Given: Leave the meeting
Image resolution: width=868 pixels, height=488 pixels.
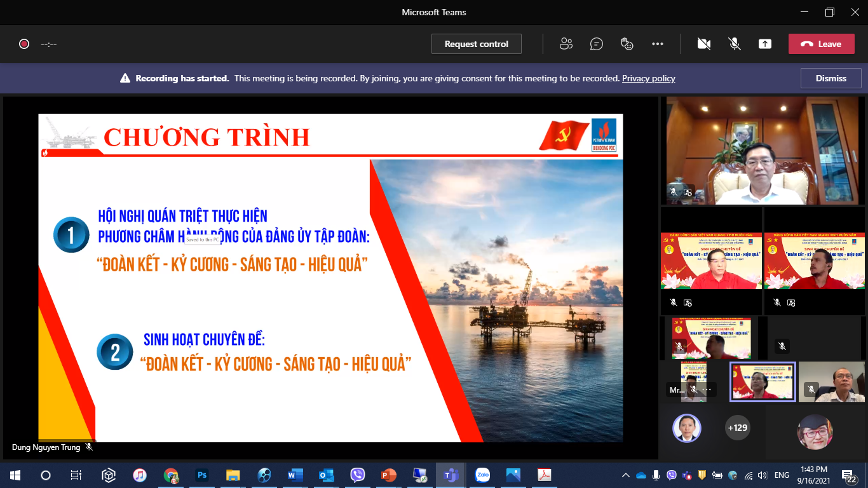Looking at the screenshot, I should (x=821, y=44).
